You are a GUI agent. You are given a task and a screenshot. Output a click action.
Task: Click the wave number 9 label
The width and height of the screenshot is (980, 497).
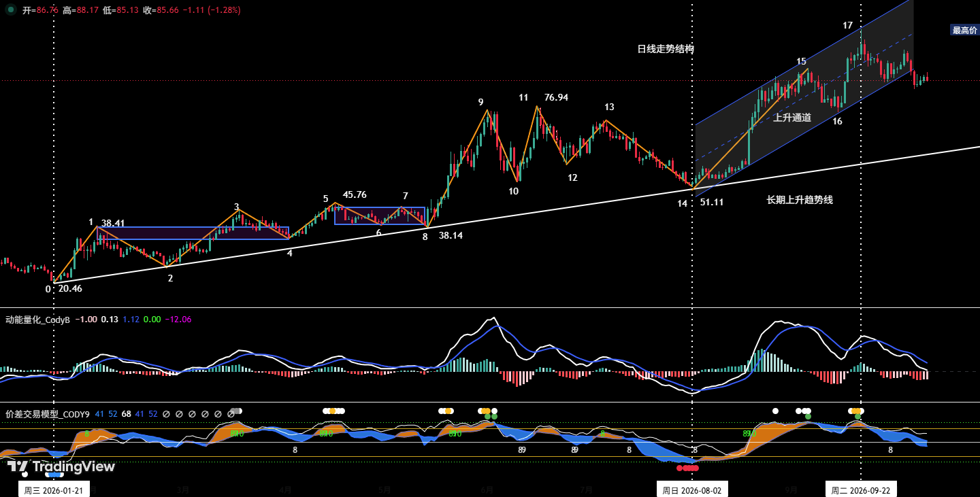pyautogui.click(x=480, y=102)
